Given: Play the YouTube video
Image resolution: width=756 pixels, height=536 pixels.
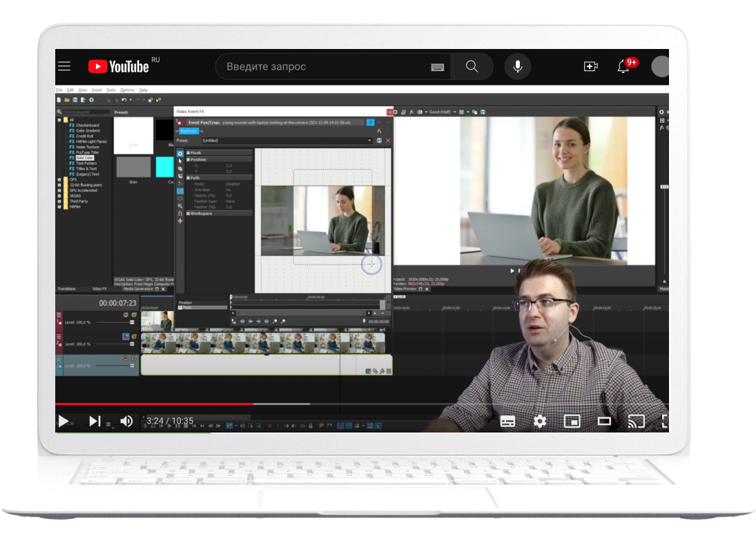Looking at the screenshot, I should (63, 421).
